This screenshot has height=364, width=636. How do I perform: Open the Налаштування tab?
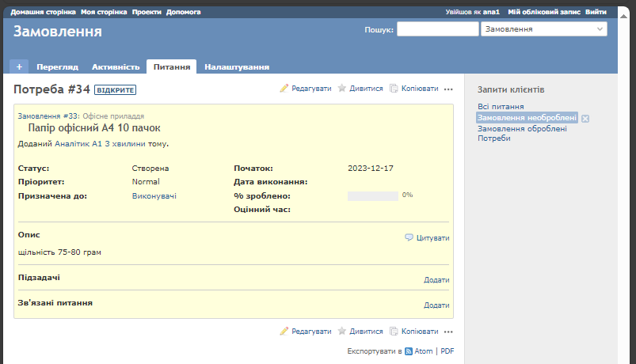[x=237, y=67]
